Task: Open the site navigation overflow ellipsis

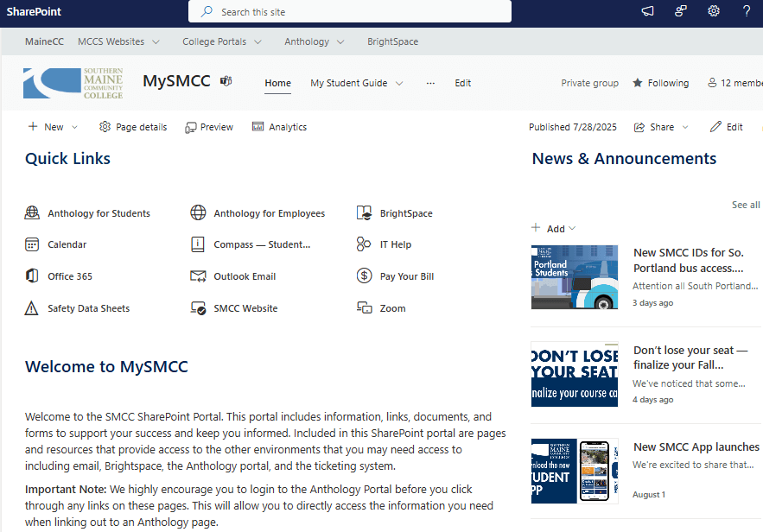Action: (x=430, y=83)
